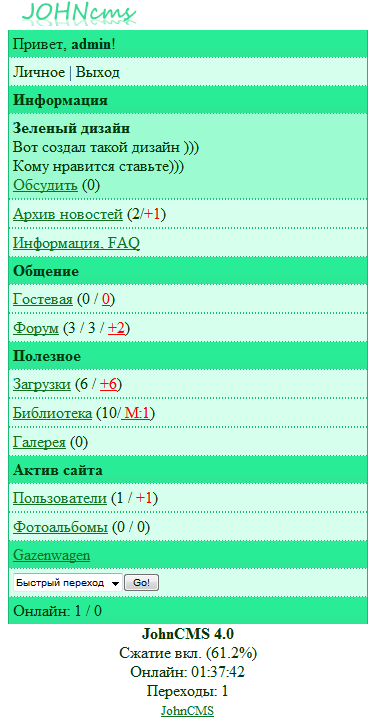Open the Библиотека library

tap(52, 413)
